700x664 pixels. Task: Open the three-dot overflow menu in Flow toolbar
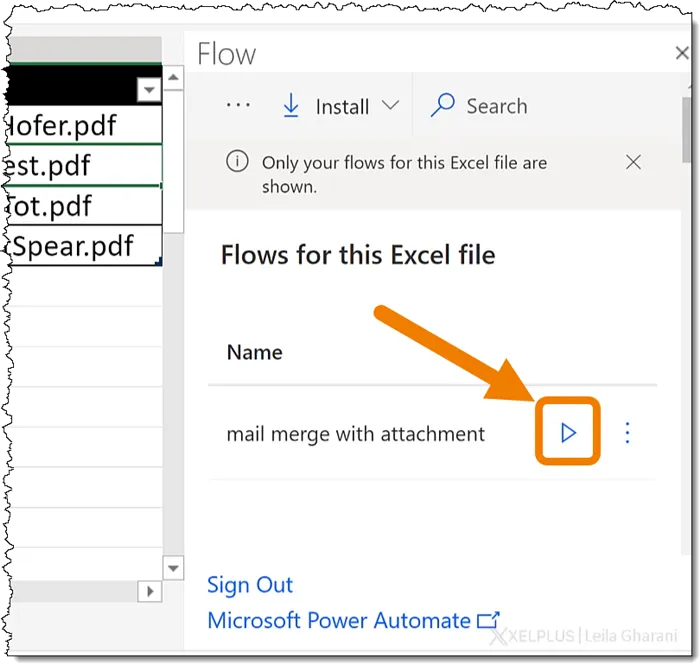click(238, 106)
